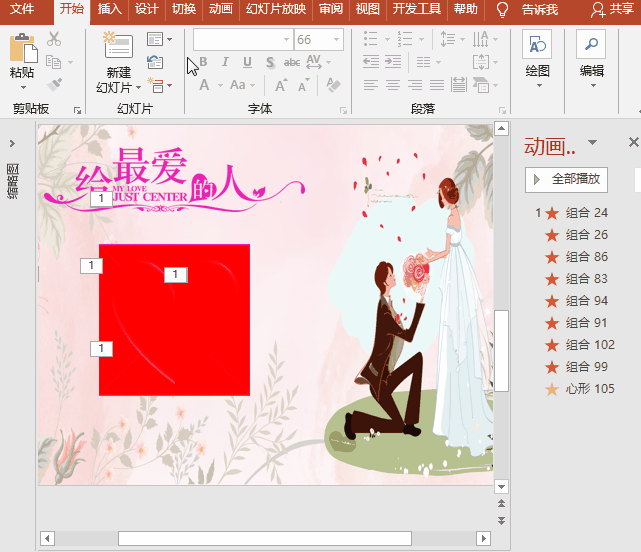Open the font name combo box
This screenshot has width=641, height=552.
(243, 40)
